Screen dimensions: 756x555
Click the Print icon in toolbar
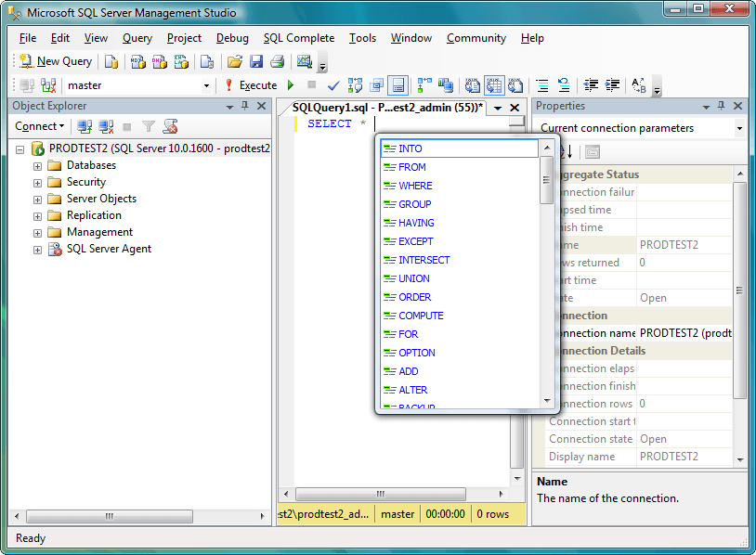[278, 61]
